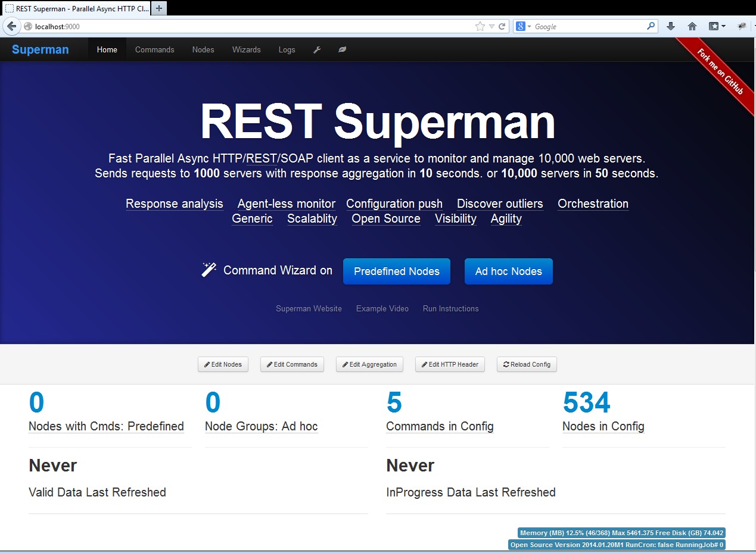Click the Scalablity feature link

coord(312,218)
